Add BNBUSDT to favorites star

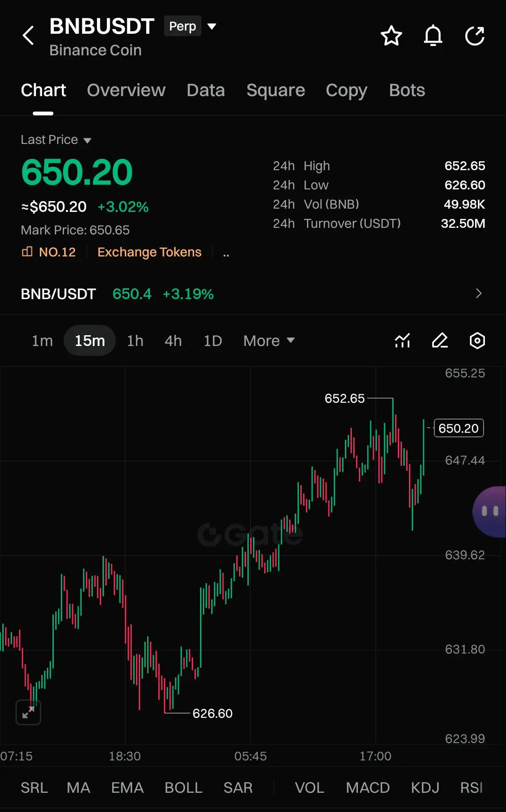[391, 36]
